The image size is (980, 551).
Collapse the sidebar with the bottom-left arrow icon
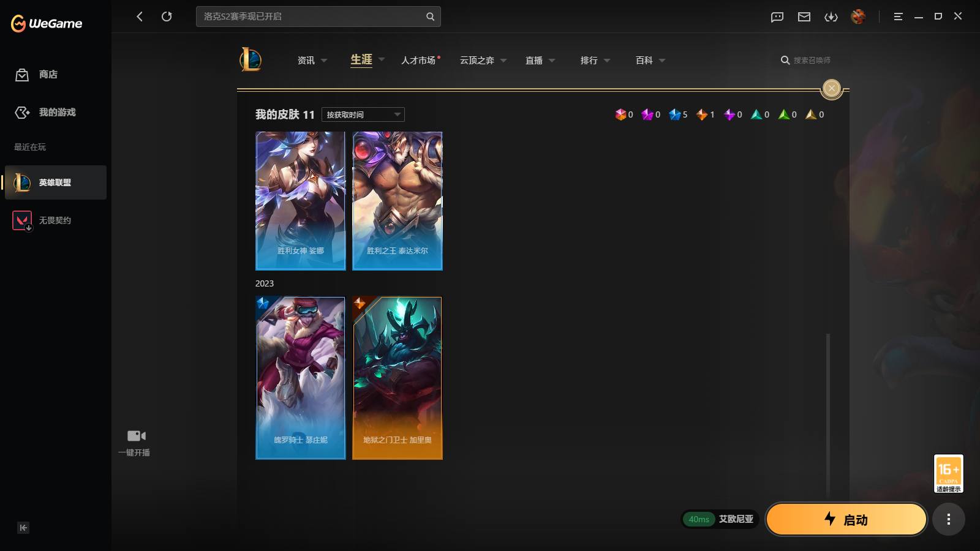click(x=23, y=528)
